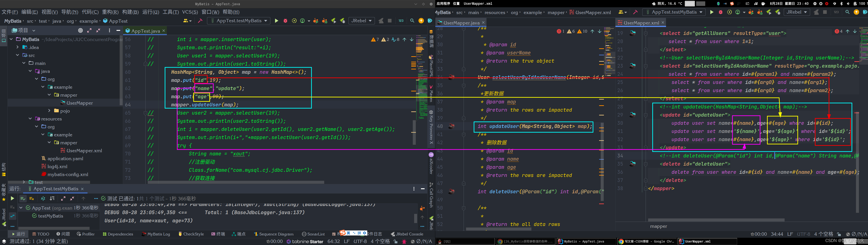Image resolution: width=868 pixels, height=245 pixels.
Task: Select opened file target icon in project panel
Action: coord(80,30)
